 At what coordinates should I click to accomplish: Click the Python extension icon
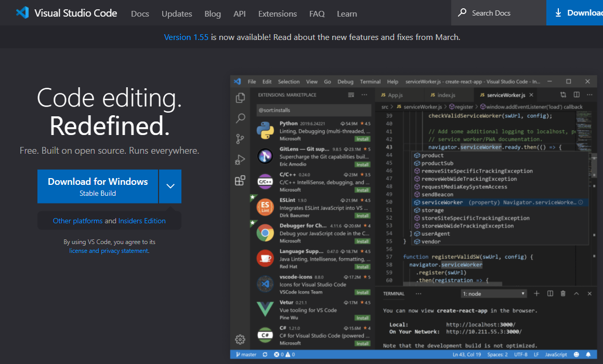tap(265, 130)
